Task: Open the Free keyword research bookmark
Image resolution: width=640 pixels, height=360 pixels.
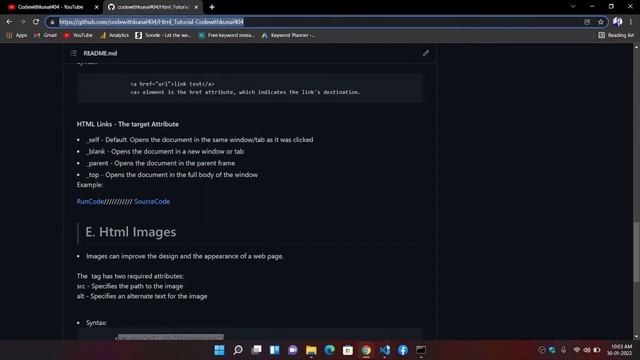Action: 226,36
